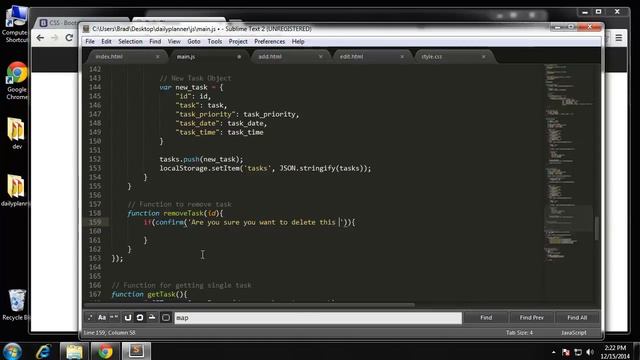
Task: Click the Find All button
Action: click(577, 317)
